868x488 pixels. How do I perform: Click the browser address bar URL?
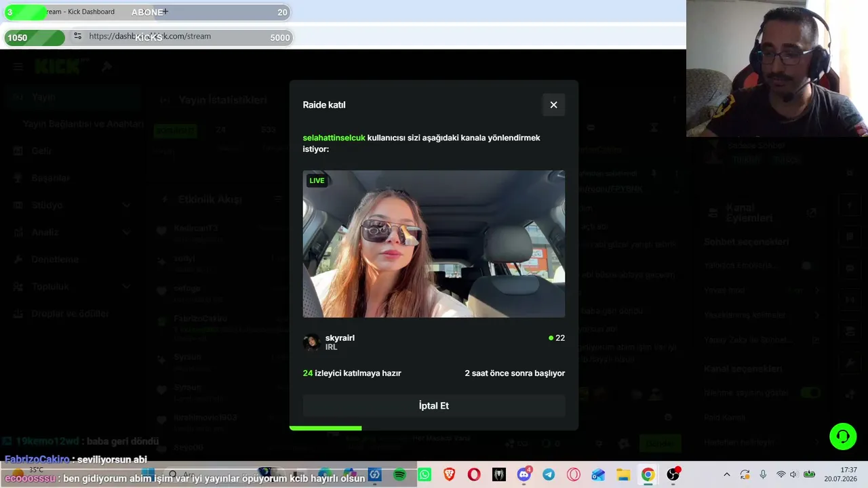coord(150,36)
